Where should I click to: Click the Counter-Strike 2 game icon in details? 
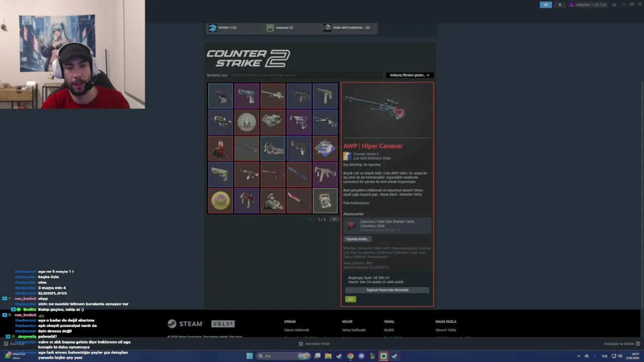(x=347, y=156)
